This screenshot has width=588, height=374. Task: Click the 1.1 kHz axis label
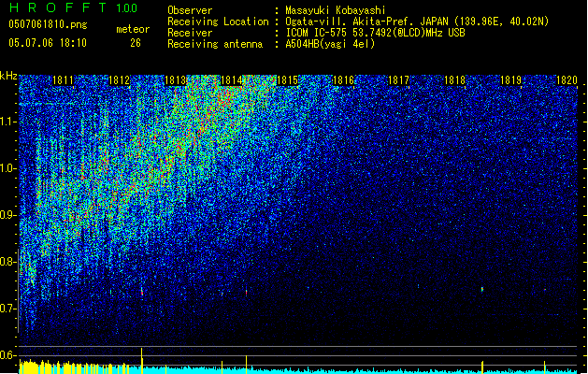click(x=7, y=122)
